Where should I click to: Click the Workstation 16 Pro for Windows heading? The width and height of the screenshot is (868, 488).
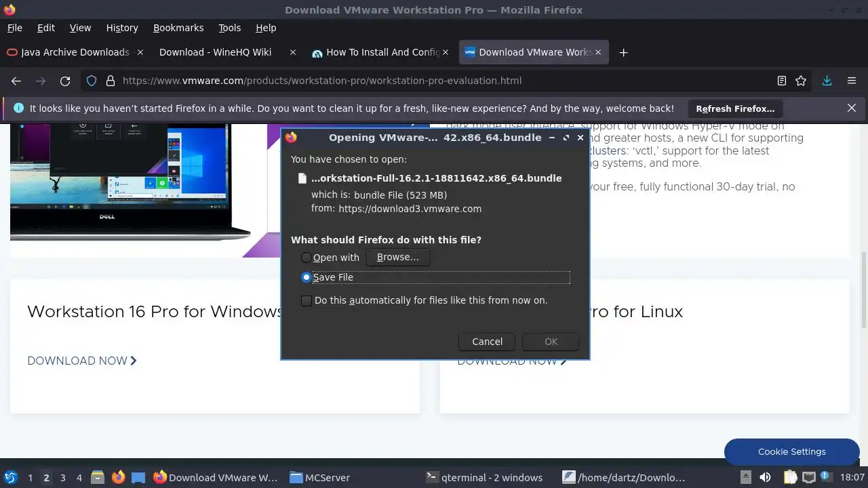[156, 312]
